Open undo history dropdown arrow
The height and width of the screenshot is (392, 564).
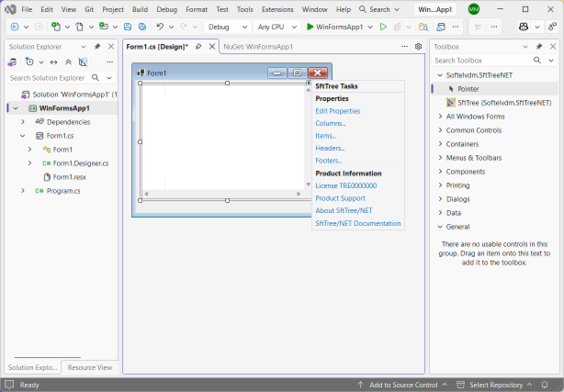(x=171, y=27)
